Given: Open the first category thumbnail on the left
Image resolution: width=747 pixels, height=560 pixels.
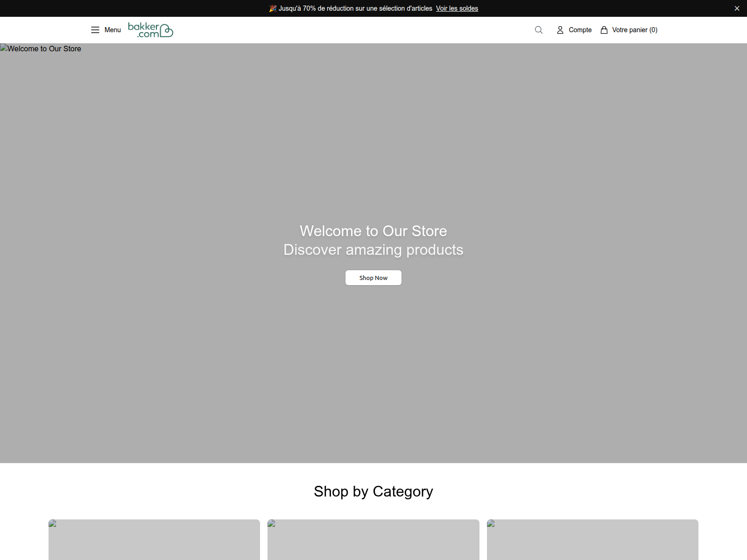Looking at the screenshot, I should tap(154, 539).
